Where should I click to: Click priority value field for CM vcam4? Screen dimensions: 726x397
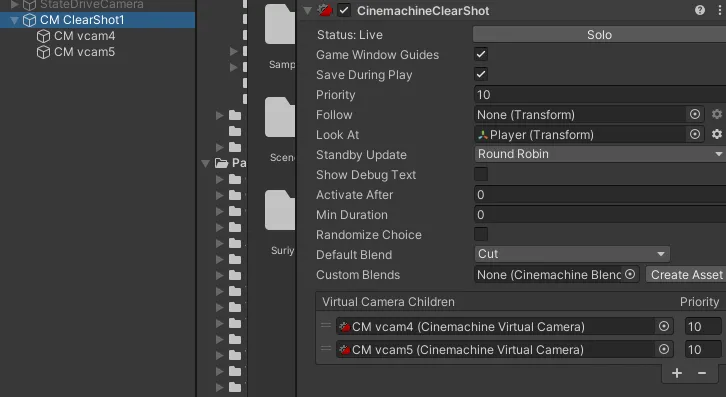pos(703,326)
